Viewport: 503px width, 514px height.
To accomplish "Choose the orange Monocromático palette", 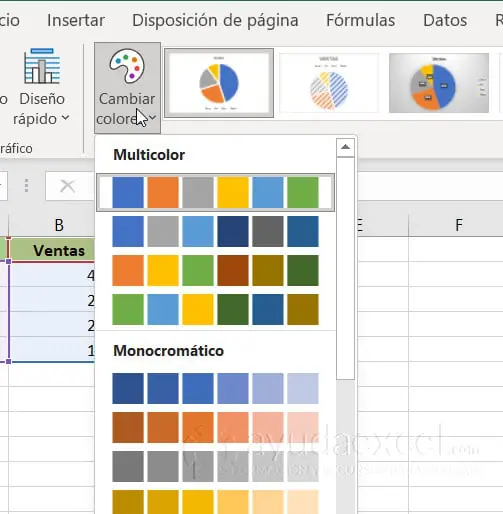I will [215, 427].
